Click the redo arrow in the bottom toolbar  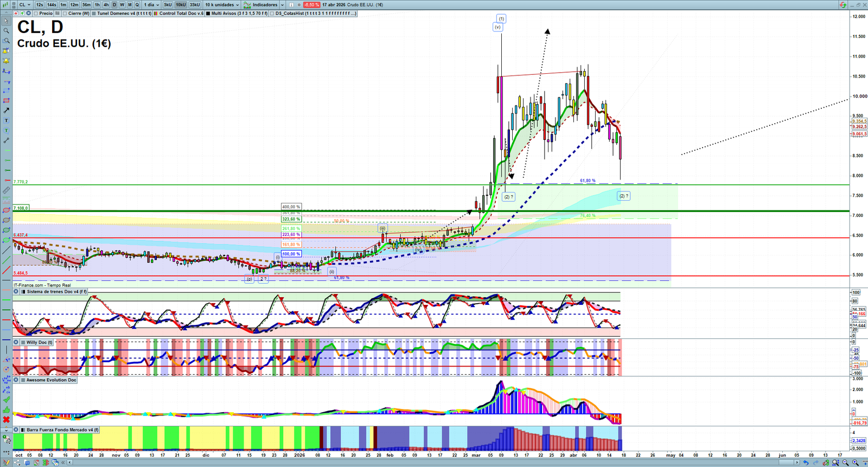815,463
